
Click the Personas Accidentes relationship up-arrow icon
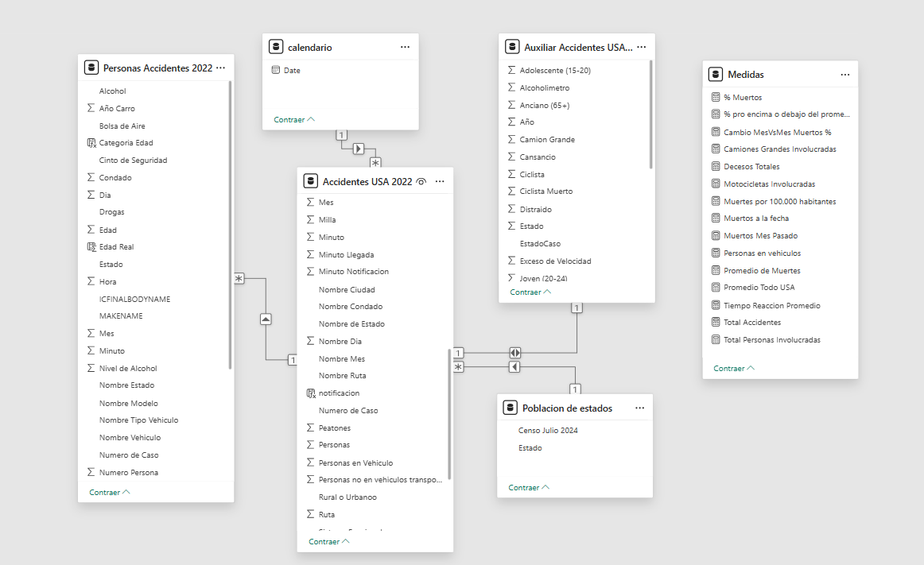pos(266,319)
